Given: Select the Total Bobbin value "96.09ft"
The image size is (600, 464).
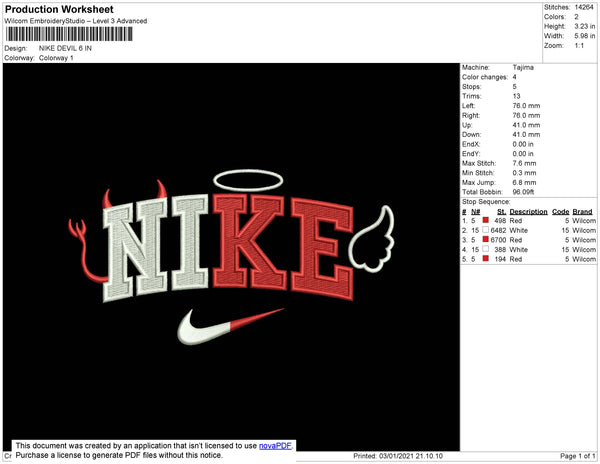Looking at the screenshot, I should pyautogui.click(x=523, y=192).
